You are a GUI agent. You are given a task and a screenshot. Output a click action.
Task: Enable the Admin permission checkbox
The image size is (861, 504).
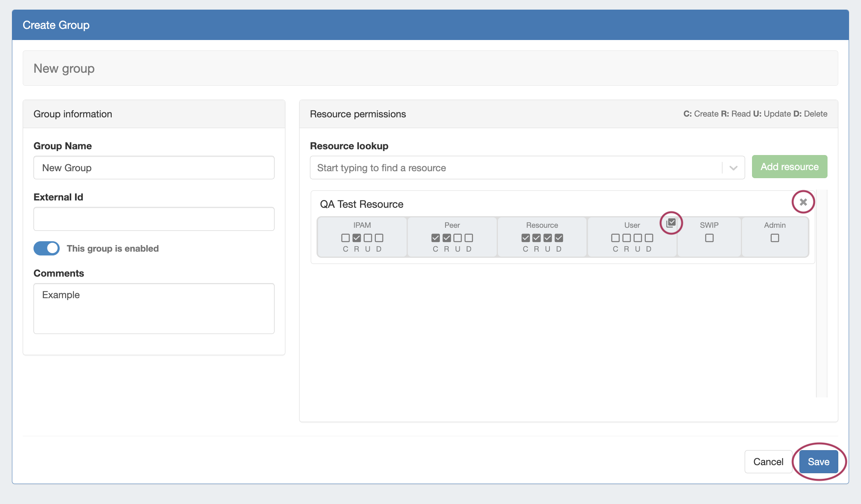(x=775, y=238)
